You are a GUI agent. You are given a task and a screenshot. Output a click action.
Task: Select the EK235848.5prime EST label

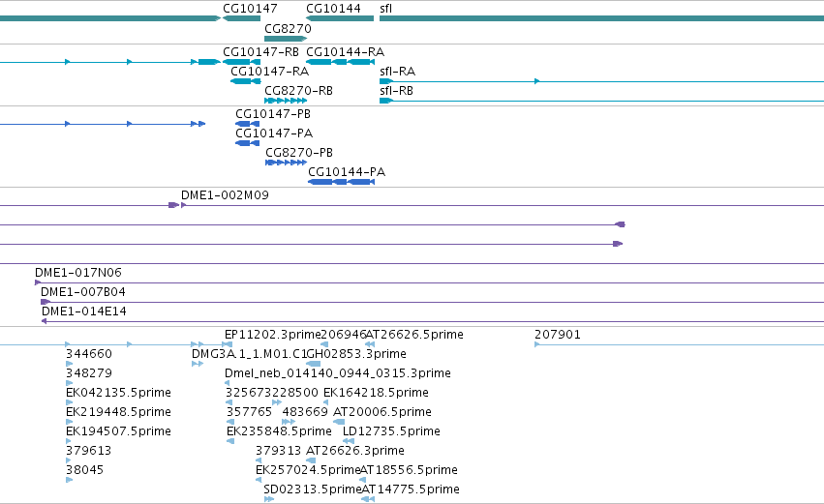coord(279,431)
